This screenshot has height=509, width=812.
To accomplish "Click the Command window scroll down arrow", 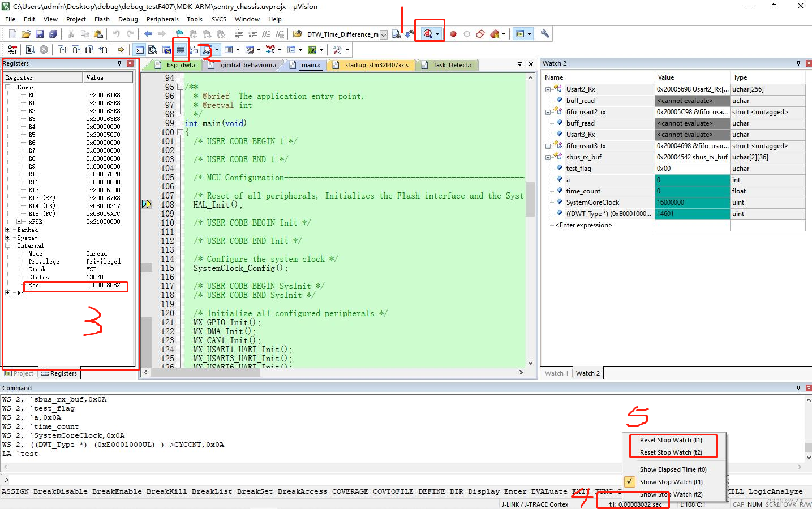I will (807, 457).
